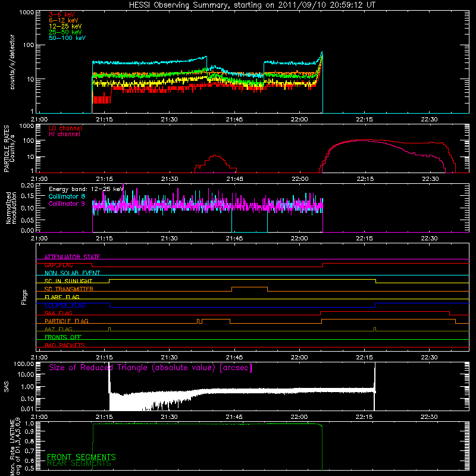Click the GAP_FLAG label
This screenshot has height=476, width=476.
click(58, 265)
